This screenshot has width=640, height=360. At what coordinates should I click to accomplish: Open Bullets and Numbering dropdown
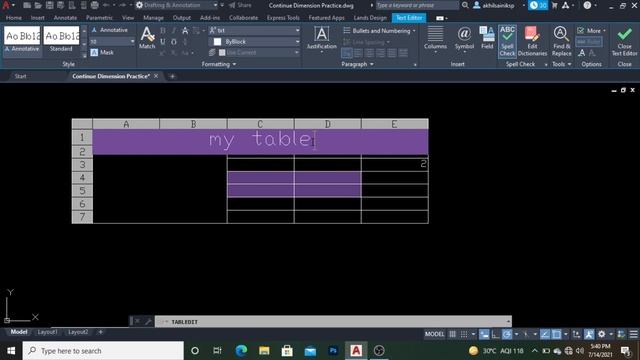coord(380,31)
